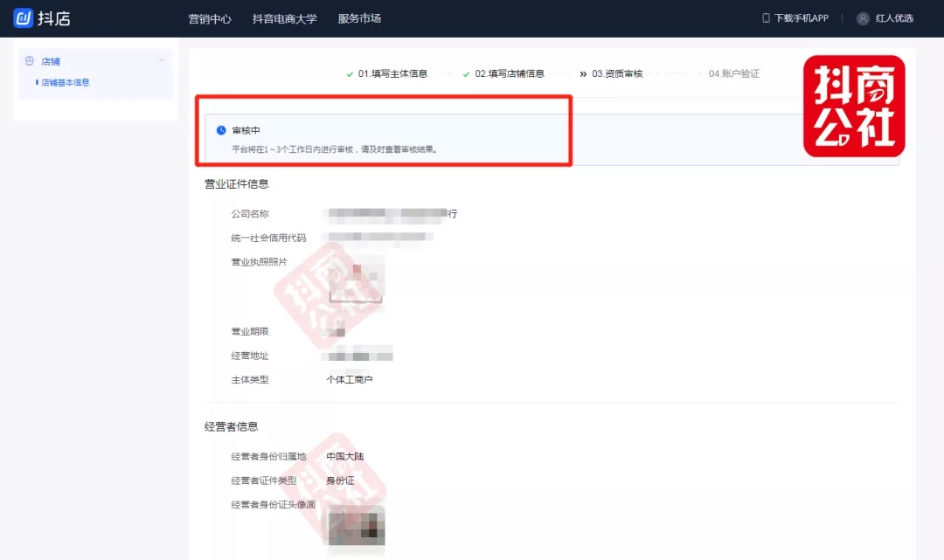Open the 红人优选 account name
Viewport: 944px width, 560px height.
click(x=894, y=18)
